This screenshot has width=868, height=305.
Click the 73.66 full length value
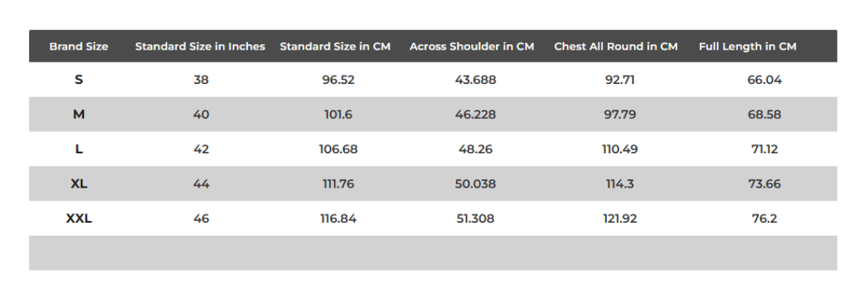764,184
